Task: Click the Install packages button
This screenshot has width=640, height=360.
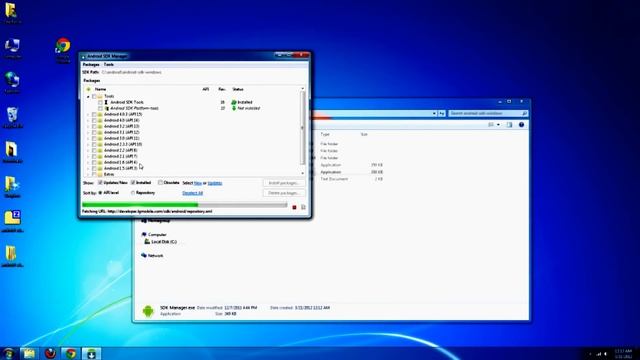Action: point(284,183)
